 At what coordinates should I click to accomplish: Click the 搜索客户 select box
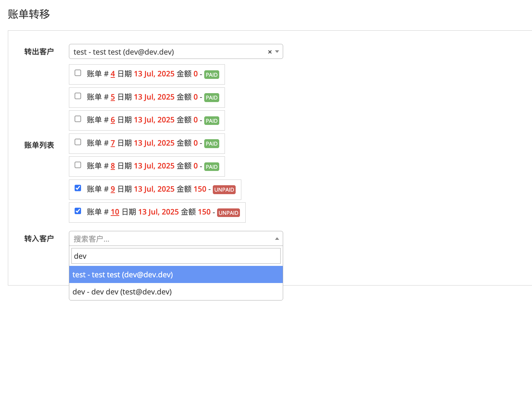tap(171, 239)
